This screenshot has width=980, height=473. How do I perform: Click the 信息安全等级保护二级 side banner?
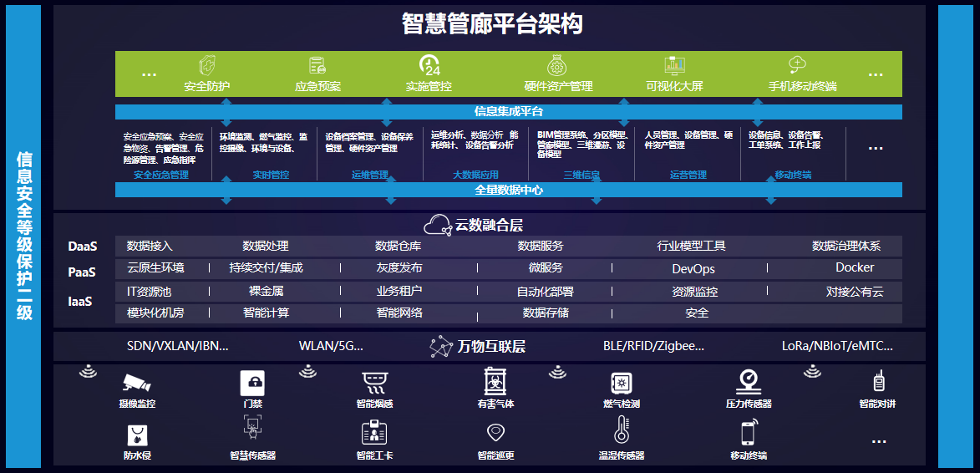tap(23, 237)
